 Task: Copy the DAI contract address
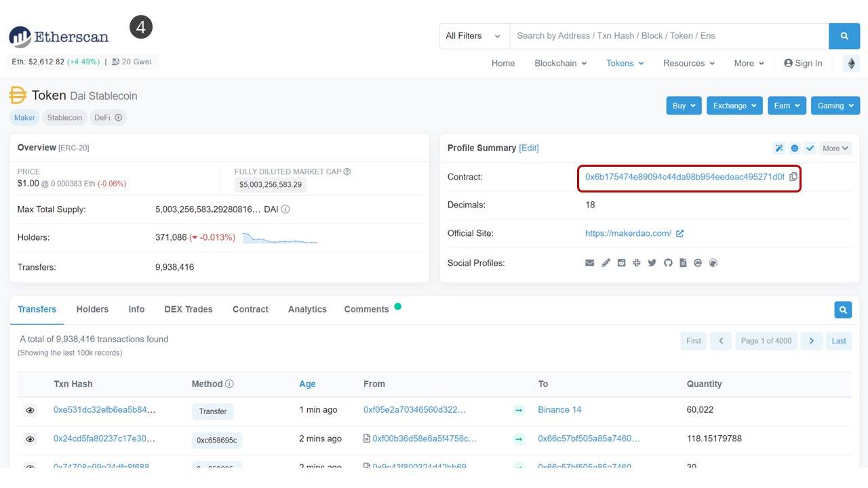pyautogui.click(x=793, y=177)
